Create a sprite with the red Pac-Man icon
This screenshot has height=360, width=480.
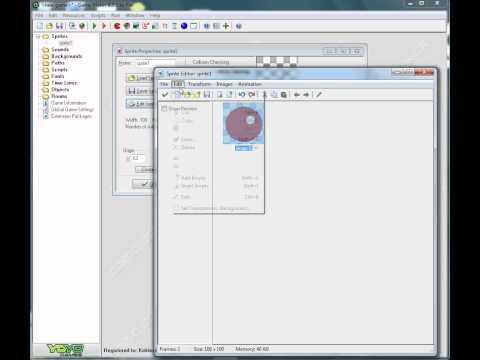pos(117,26)
